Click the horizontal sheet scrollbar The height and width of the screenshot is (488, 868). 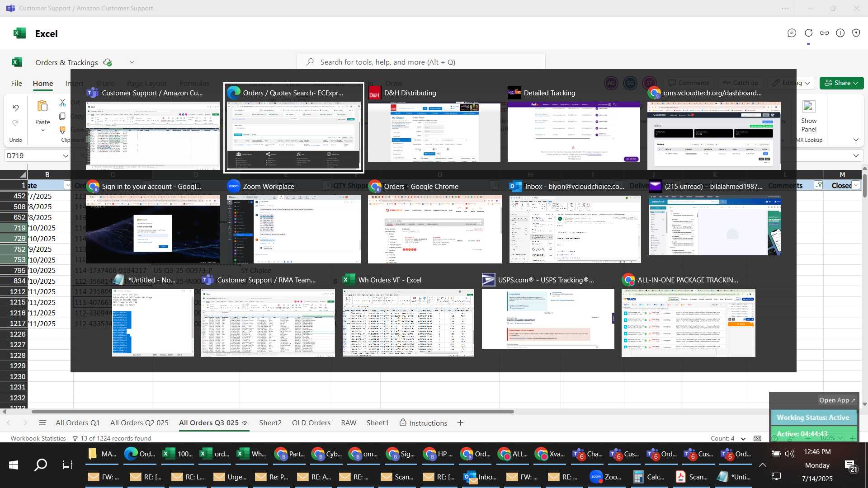coord(273,412)
